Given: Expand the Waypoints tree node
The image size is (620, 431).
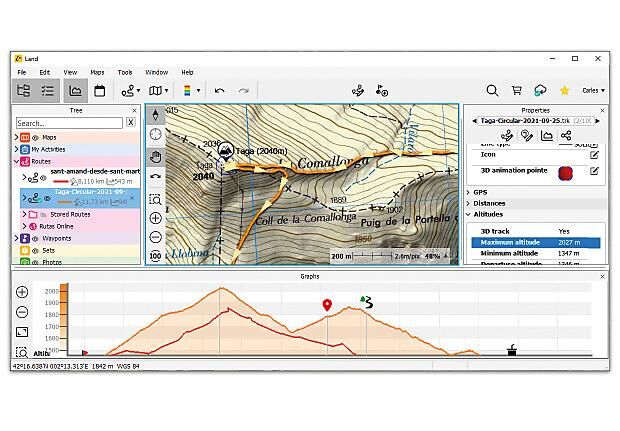Looking at the screenshot, I should 17,238.
